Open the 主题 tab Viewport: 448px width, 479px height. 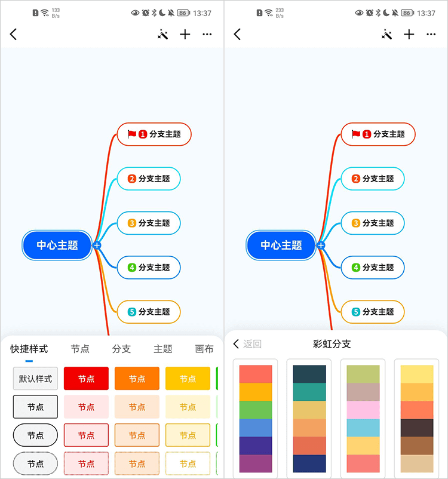tap(163, 349)
